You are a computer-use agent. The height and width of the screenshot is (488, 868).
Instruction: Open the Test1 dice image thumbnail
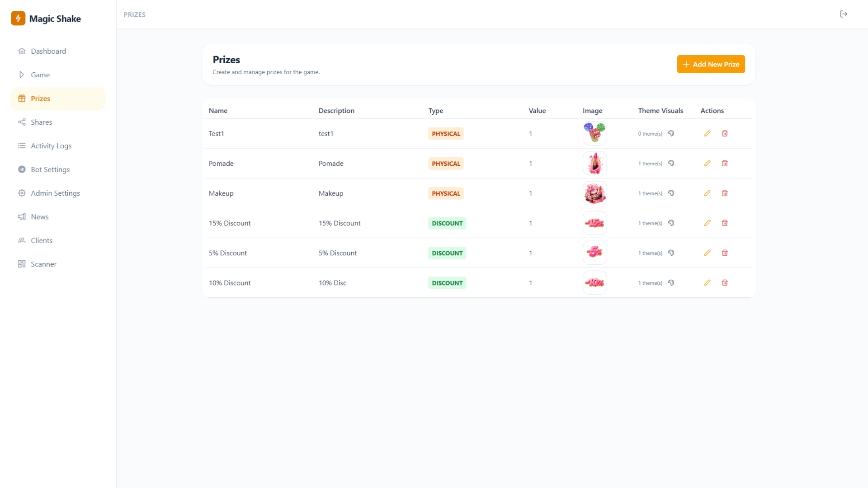(594, 134)
